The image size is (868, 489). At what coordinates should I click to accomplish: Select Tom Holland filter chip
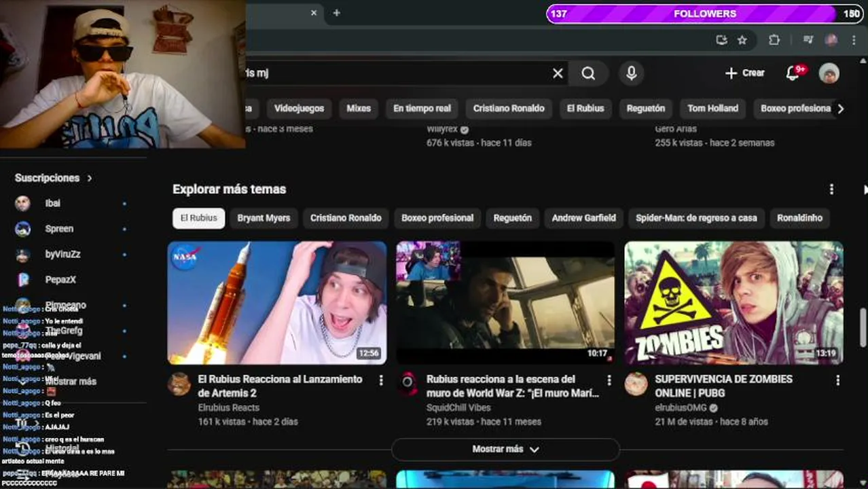coord(712,109)
